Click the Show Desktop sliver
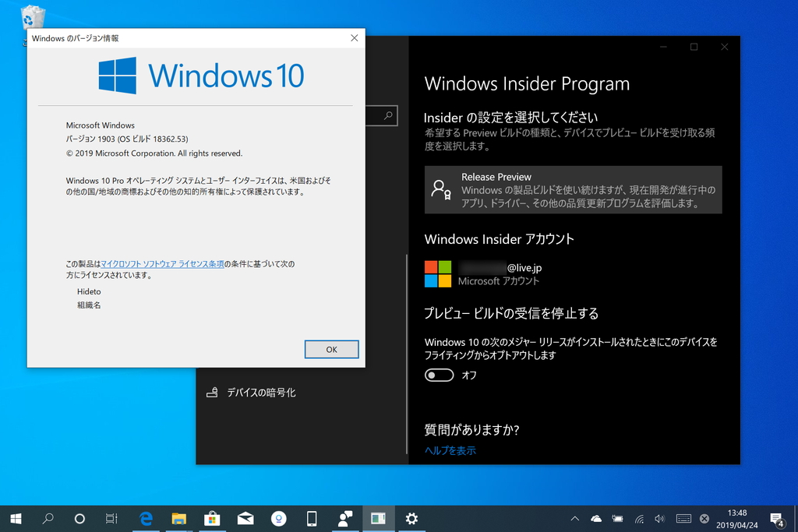This screenshot has height=532, width=798. (796, 519)
